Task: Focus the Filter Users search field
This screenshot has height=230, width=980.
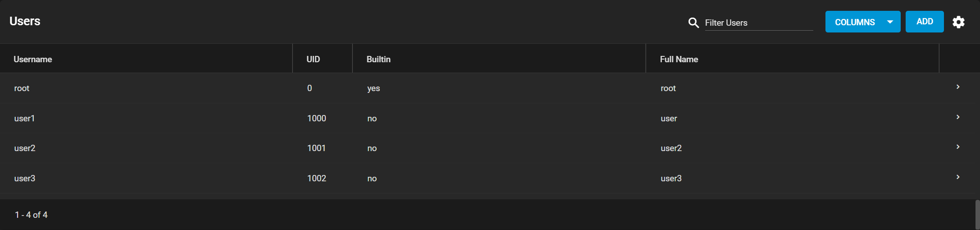Action: [x=759, y=23]
